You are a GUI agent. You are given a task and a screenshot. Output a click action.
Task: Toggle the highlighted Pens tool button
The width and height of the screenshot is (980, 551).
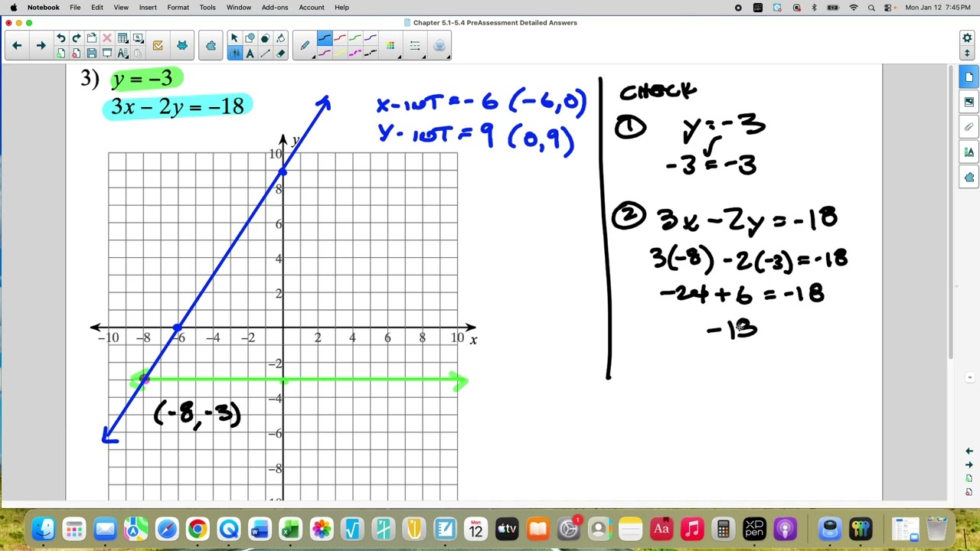tap(234, 53)
